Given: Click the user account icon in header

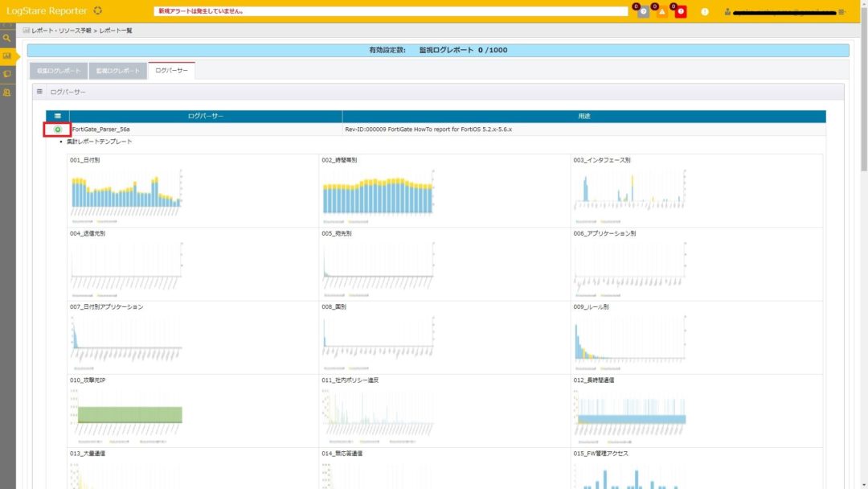Looking at the screenshot, I should click(x=727, y=11).
